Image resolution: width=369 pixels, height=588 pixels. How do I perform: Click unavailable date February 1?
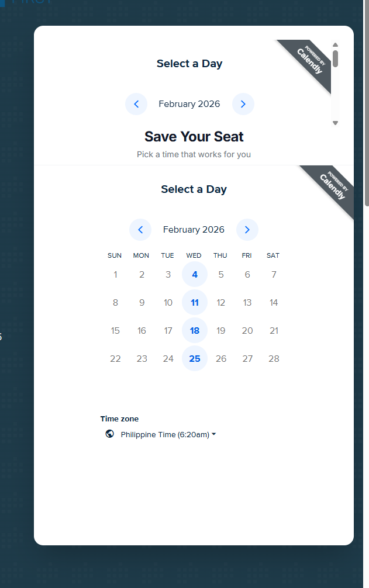tap(115, 275)
